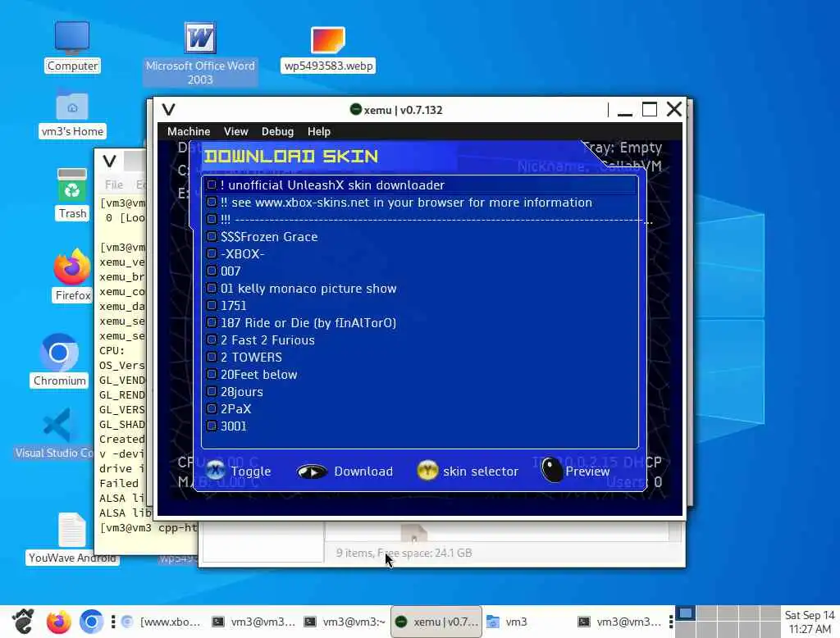Switch to the [www.xbo... taskbar window
Viewport: 840px width, 638px height.
[162, 622]
